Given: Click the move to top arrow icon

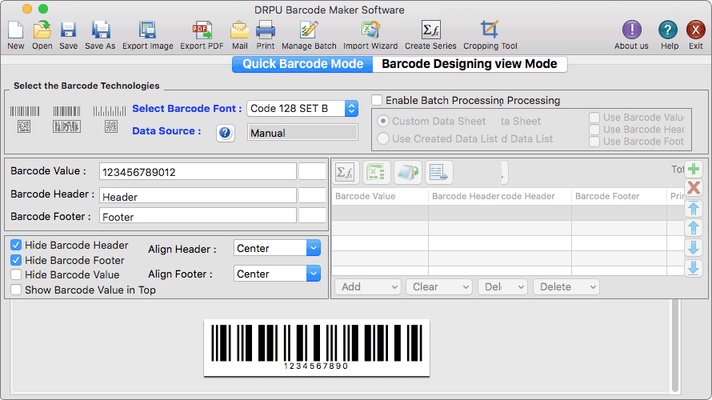Looking at the screenshot, I should coord(693,208).
